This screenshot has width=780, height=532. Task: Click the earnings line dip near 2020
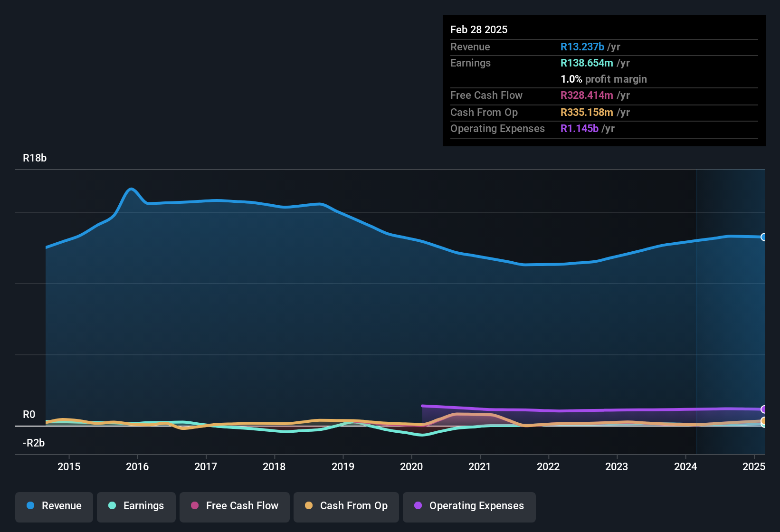click(x=422, y=435)
